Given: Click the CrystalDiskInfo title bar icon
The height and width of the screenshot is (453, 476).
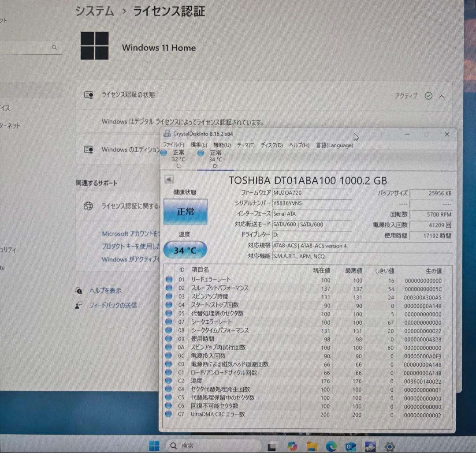Looking at the screenshot, I should [x=167, y=133].
